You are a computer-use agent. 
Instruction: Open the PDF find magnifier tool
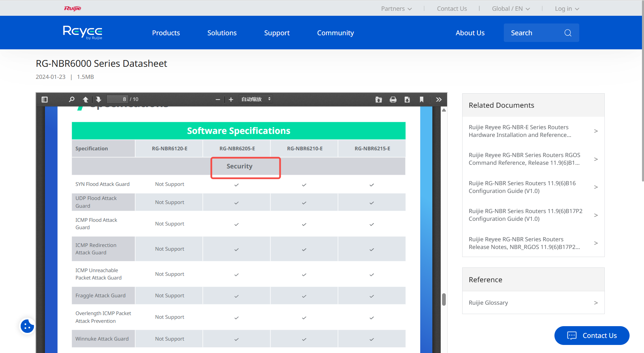click(71, 99)
